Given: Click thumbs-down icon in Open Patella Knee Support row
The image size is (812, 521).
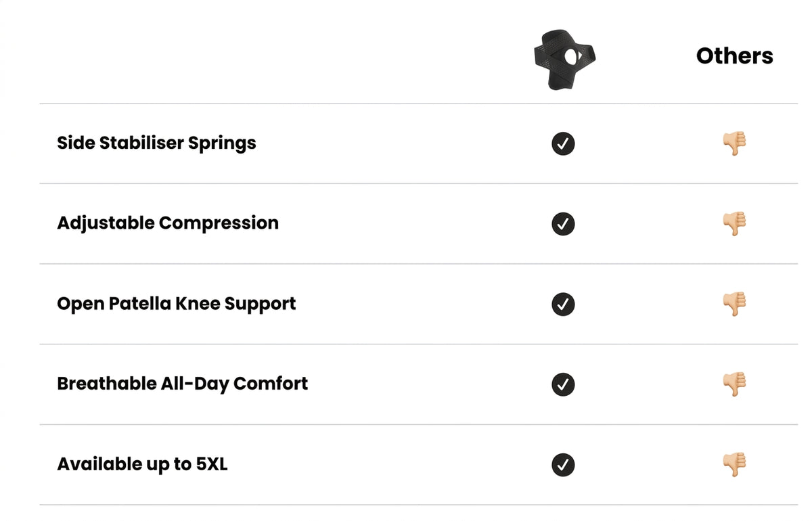Looking at the screenshot, I should coord(734,304).
